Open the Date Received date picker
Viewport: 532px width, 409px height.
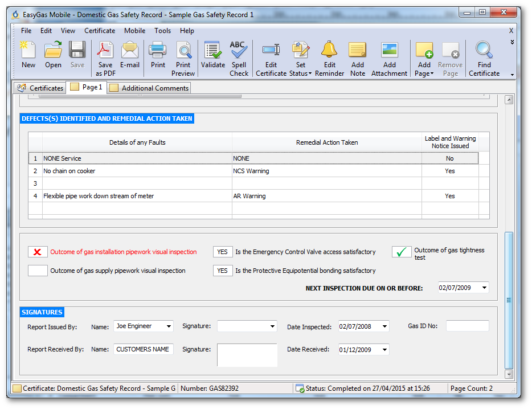tap(384, 350)
